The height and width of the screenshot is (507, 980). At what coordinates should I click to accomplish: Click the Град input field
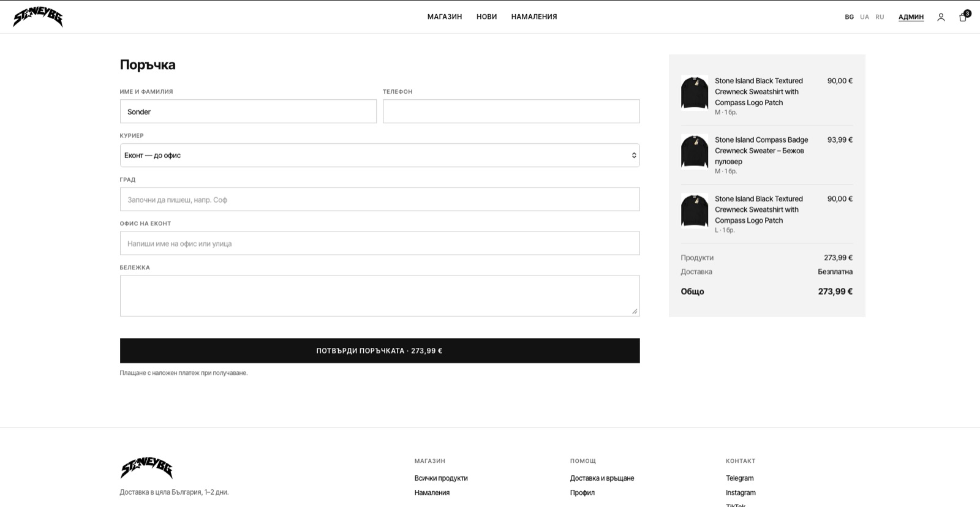[x=380, y=200]
